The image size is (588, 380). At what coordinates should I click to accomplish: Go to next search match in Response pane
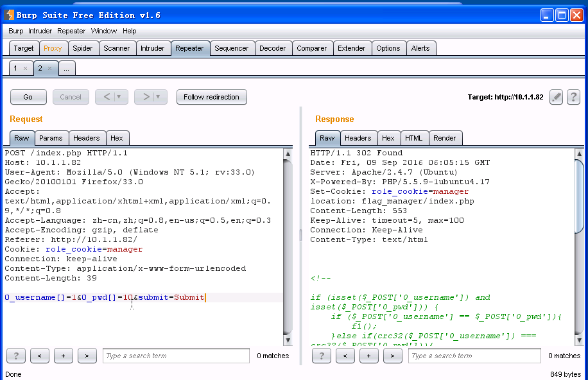[393, 356]
